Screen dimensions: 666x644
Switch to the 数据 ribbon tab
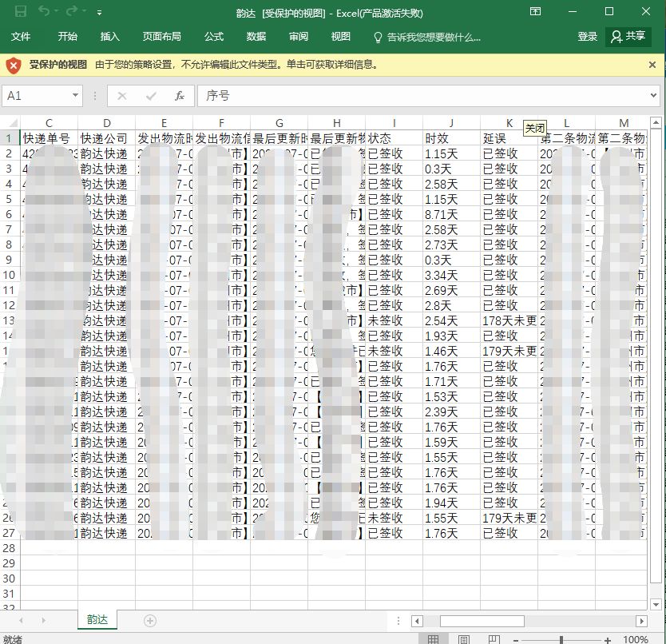click(x=256, y=37)
